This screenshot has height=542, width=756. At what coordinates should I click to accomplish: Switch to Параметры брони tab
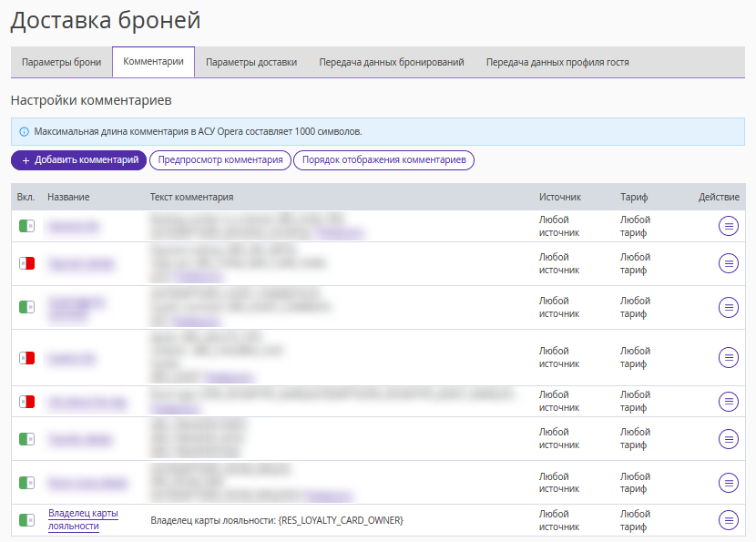pyautogui.click(x=61, y=62)
